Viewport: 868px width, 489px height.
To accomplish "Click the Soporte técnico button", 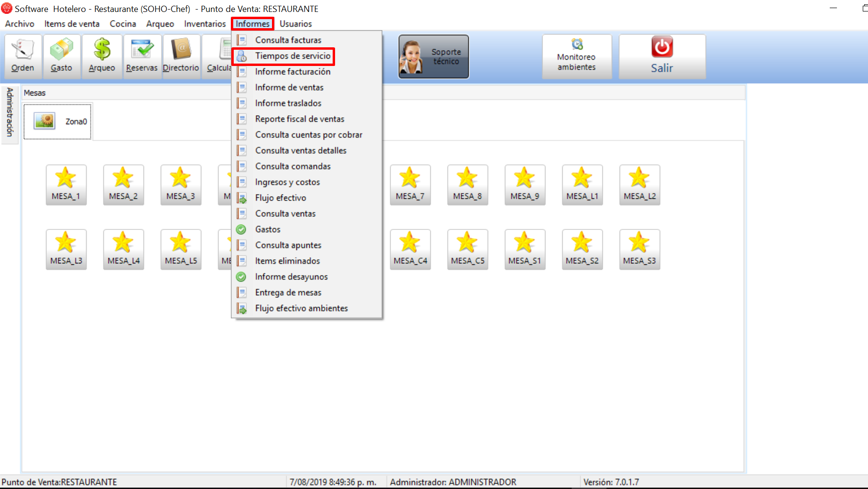I will (x=434, y=57).
